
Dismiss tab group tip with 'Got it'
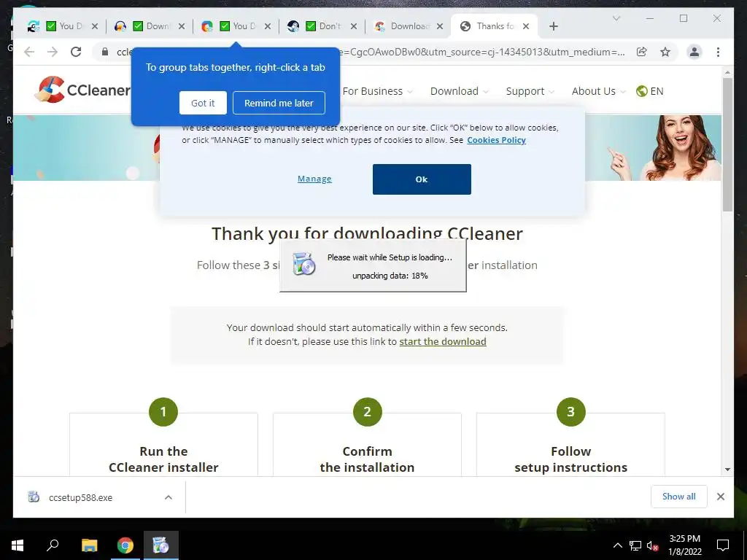[x=203, y=103]
